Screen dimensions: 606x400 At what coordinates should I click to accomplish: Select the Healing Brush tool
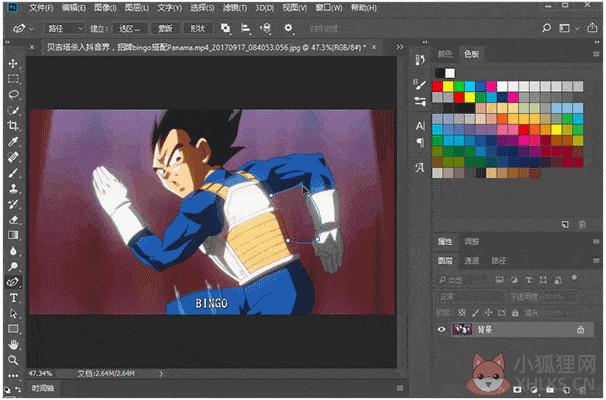click(13, 157)
